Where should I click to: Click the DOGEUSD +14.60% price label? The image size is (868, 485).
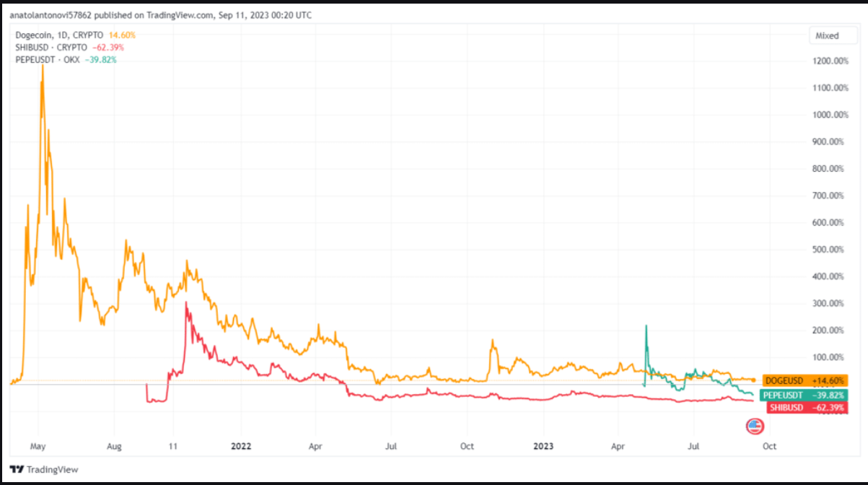click(x=805, y=380)
